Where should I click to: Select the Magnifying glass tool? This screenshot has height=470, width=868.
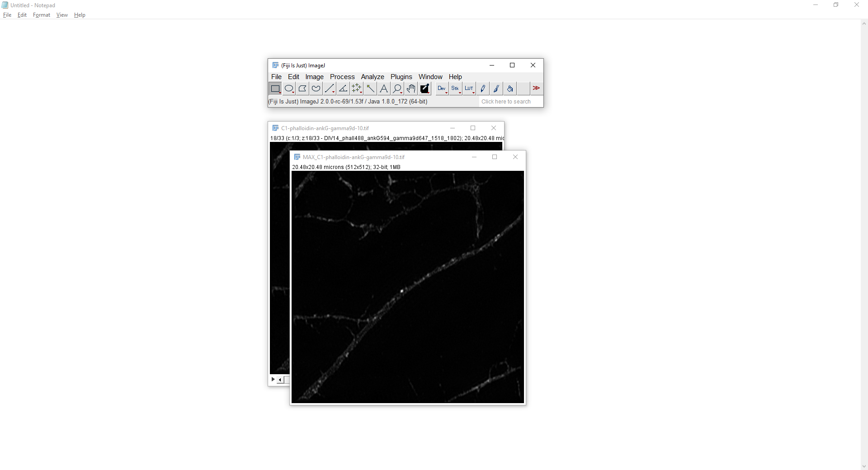(x=397, y=89)
